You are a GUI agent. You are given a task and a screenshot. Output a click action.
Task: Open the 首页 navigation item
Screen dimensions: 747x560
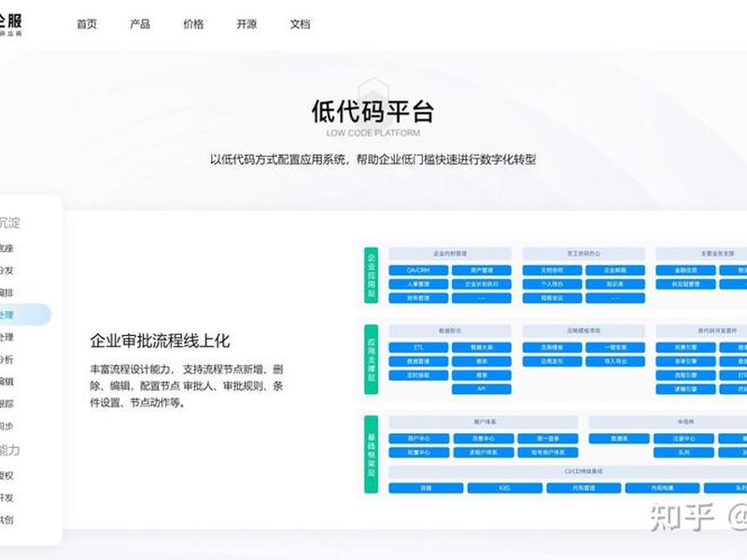[x=87, y=24]
